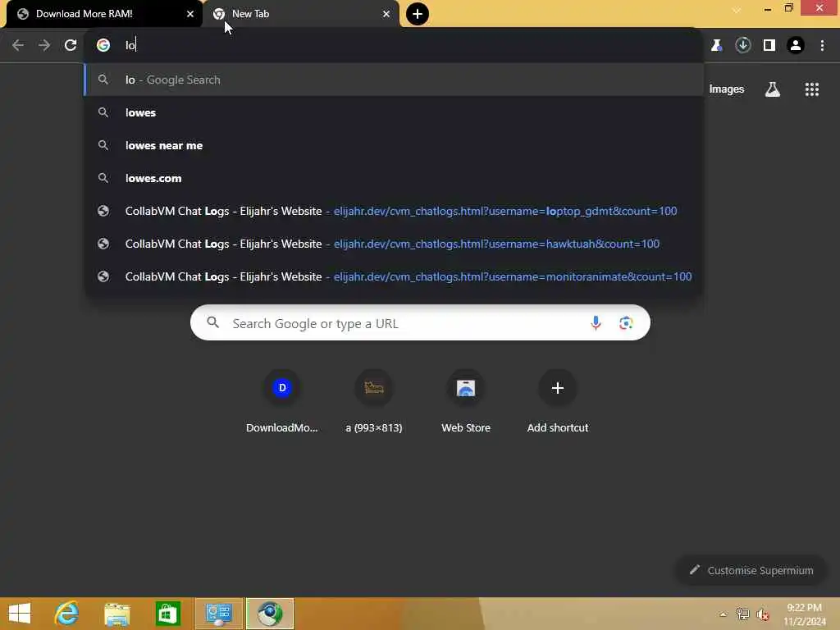Click the Google icon in the address bar
840x630 pixels.
pos(103,45)
